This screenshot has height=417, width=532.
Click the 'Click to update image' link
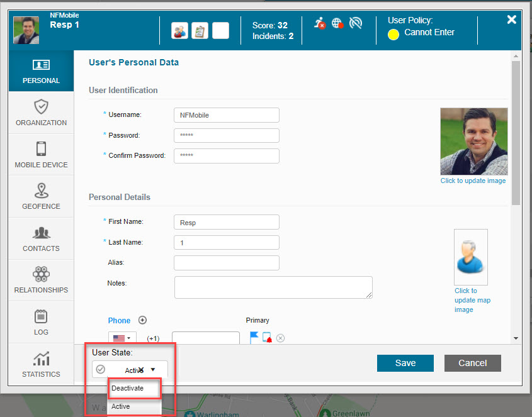pyautogui.click(x=473, y=181)
